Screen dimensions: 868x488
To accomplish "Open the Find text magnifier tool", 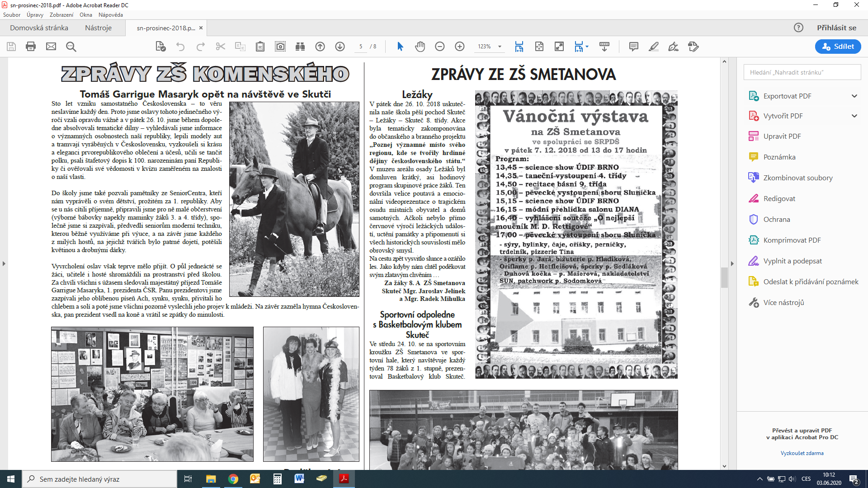I will click(71, 47).
